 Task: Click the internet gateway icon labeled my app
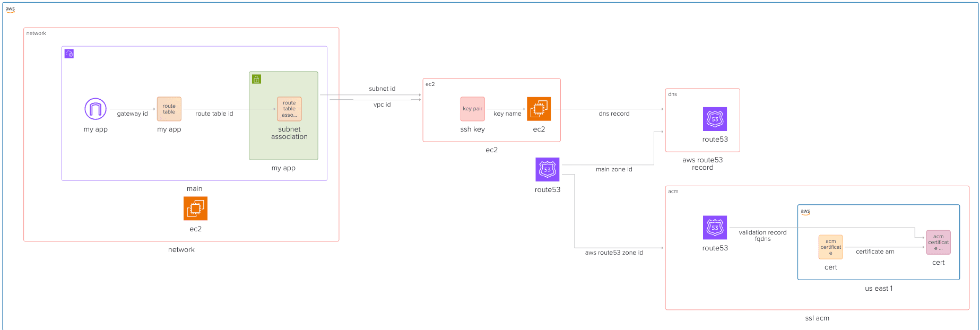96,109
